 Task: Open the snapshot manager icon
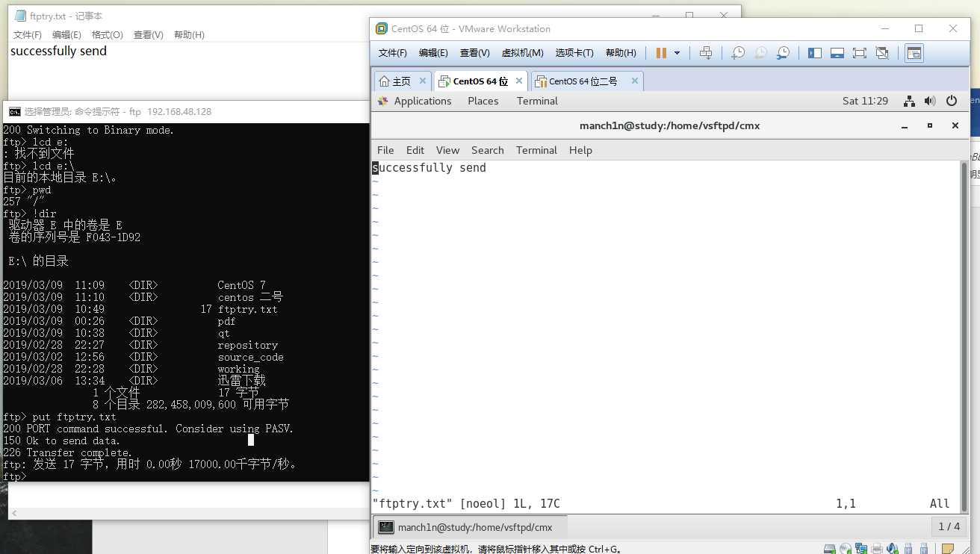point(783,53)
